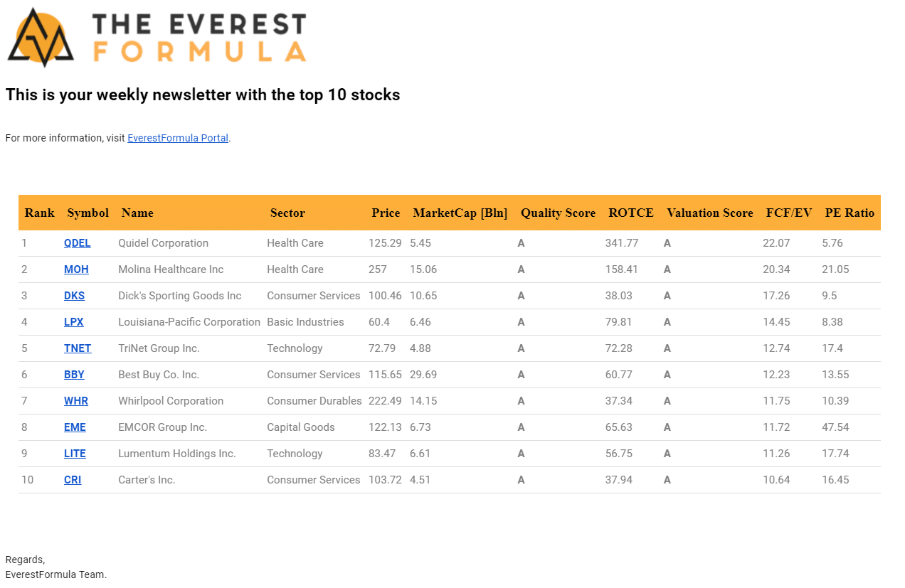Select the Molina Healthcare Inc name cell
905x588 pixels.
point(171,269)
